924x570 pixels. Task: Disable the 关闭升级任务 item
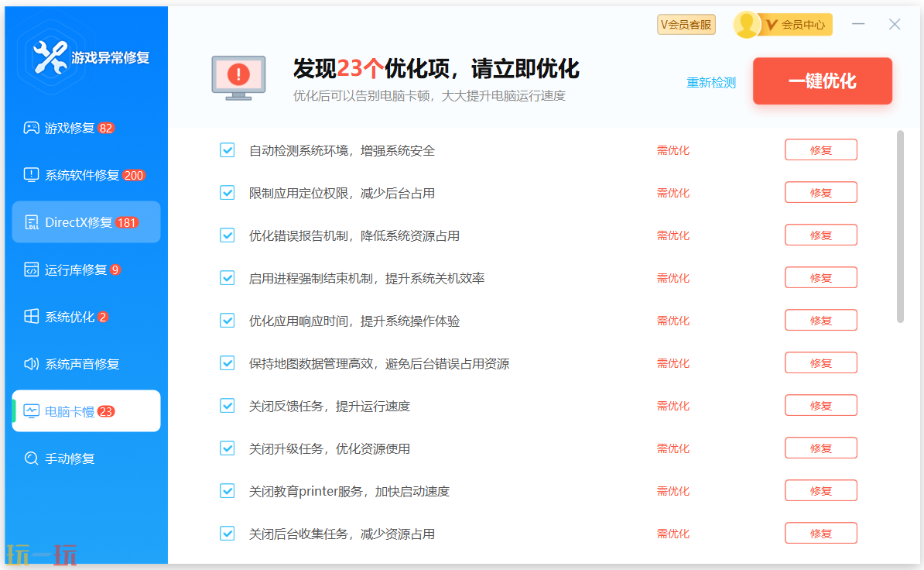coord(227,448)
